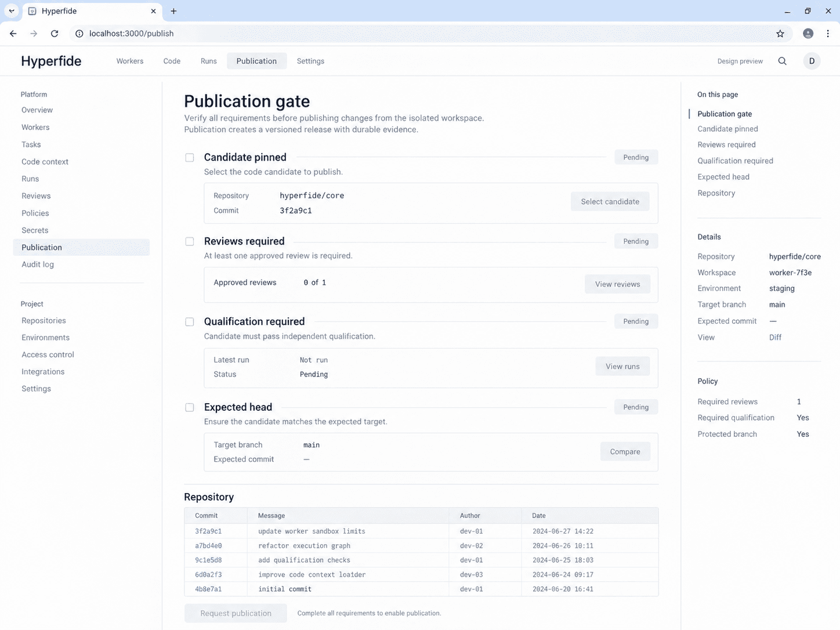Click the Design preview link
This screenshot has width=840, height=630.
tap(740, 61)
